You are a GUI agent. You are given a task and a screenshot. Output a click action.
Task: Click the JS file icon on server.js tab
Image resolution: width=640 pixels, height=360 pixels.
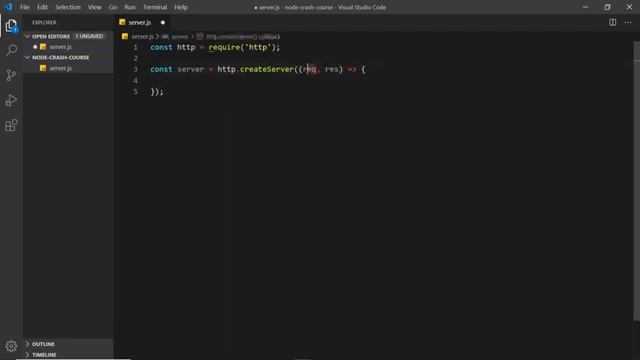pos(122,22)
